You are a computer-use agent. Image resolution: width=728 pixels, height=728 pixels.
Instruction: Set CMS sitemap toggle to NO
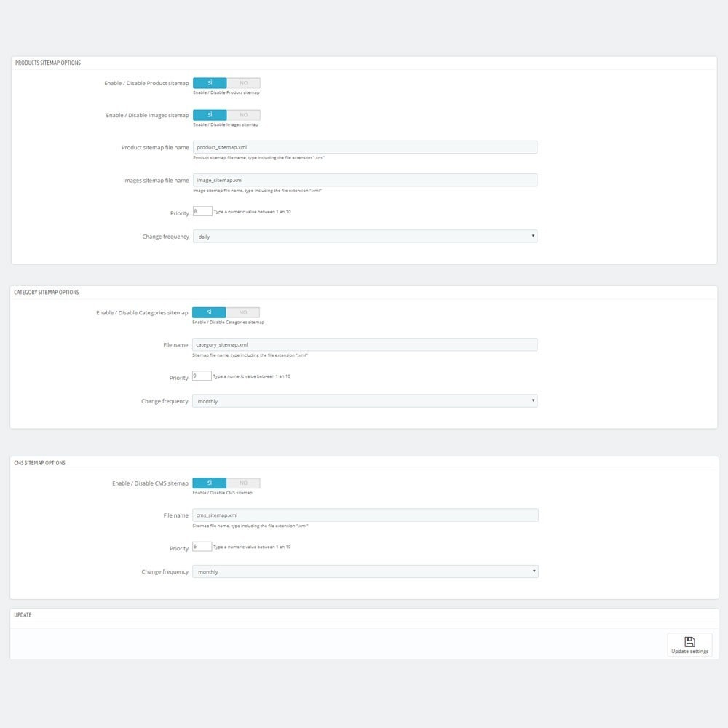(x=243, y=483)
